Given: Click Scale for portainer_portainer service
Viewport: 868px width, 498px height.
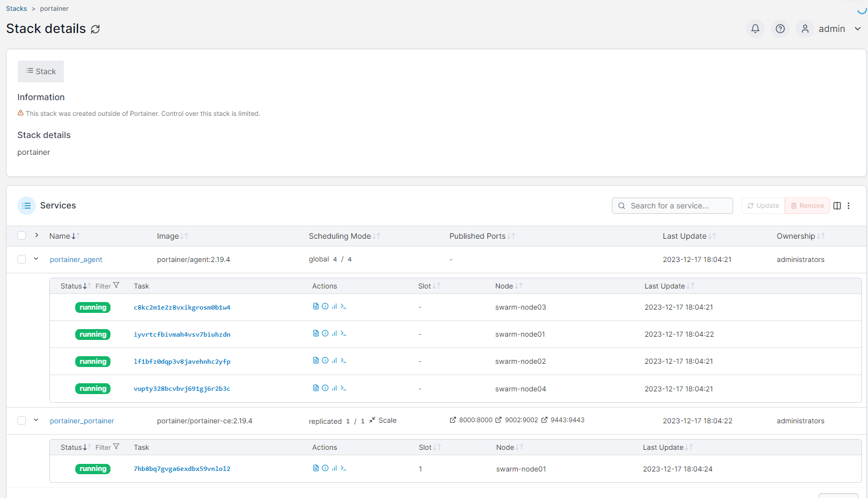Looking at the screenshot, I should point(383,421).
